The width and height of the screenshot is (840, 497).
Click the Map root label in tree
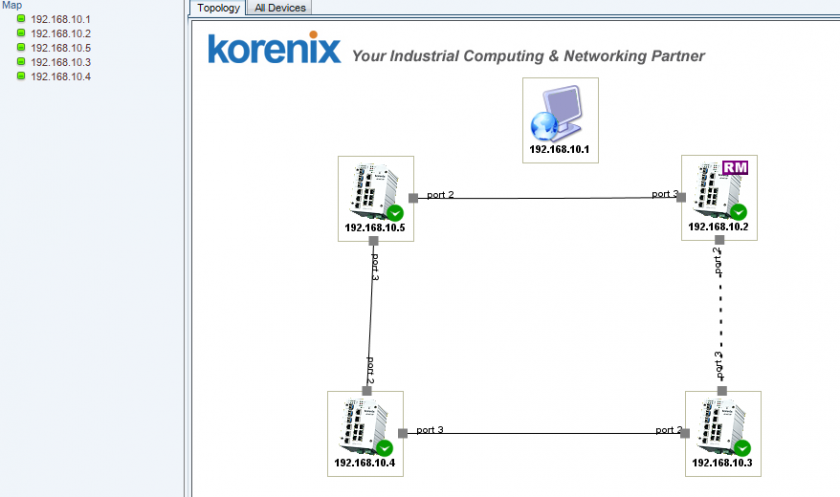[x=12, y=5]
